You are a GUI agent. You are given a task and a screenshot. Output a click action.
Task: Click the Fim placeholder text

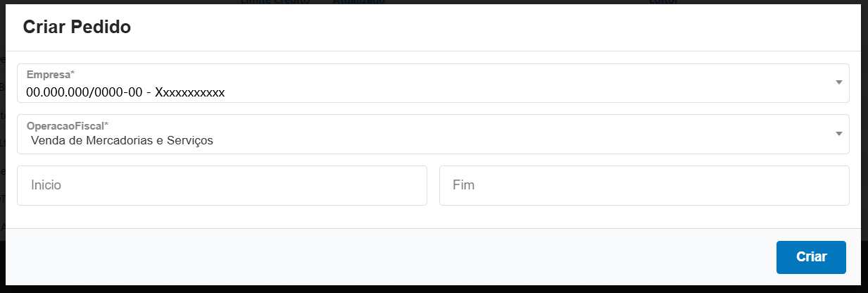pyautogui.click(x=465, y=186)
